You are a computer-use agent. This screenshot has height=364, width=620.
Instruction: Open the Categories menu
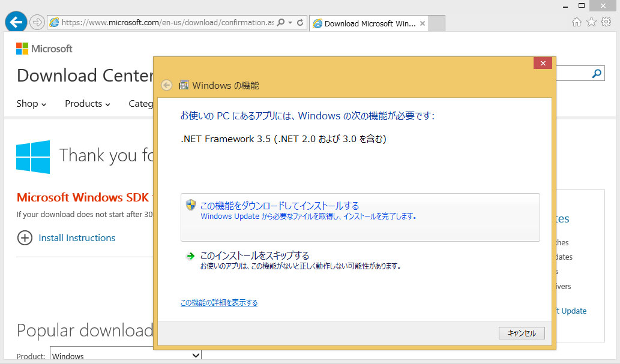pos(141,104)
